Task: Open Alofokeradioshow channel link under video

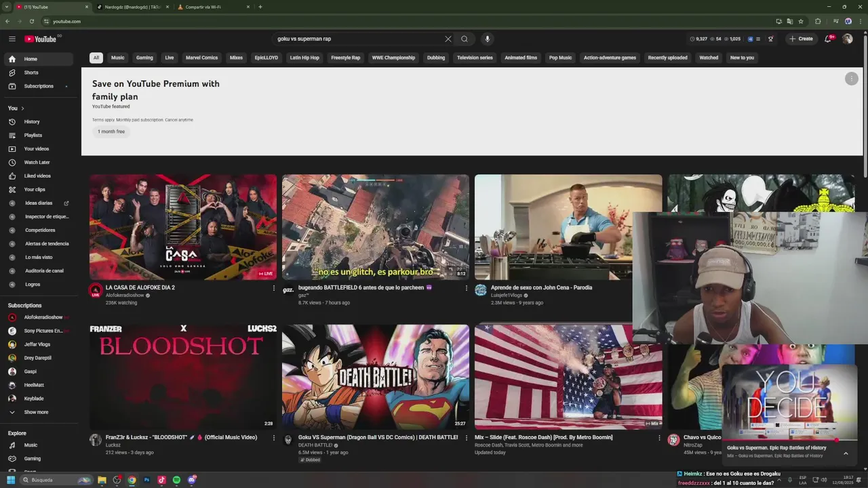Action: point(125,296)
